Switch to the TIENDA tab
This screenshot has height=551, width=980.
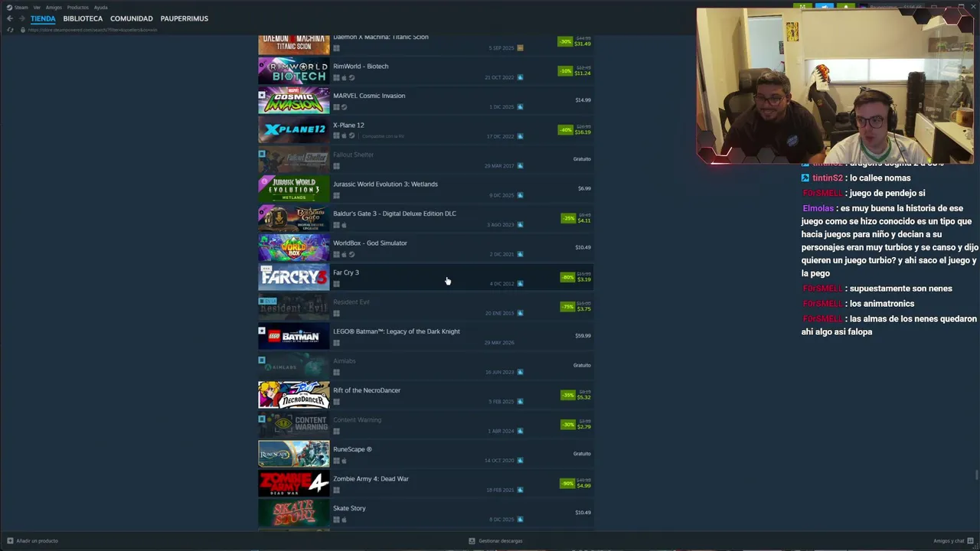tap(43, 18)
